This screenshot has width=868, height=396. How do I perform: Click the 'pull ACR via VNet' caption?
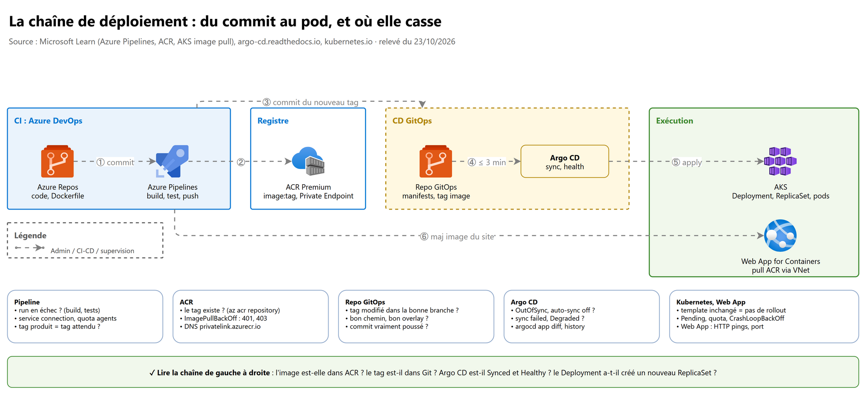coord(781,270)
